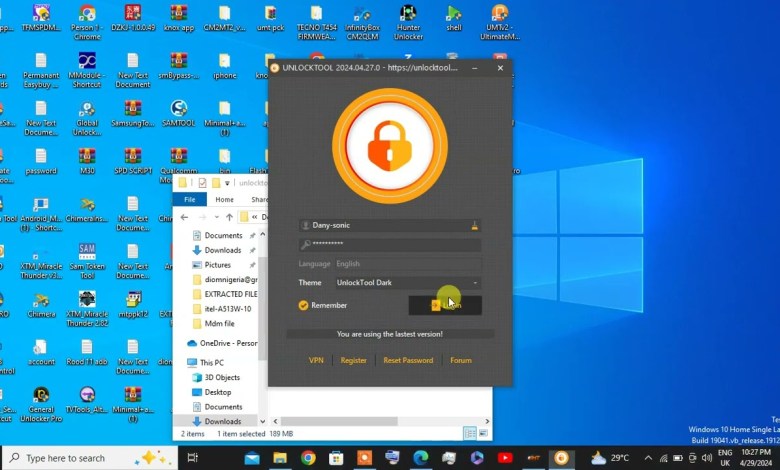Click the Dany-sonic username input field
Screen dimensions: 780x470
385,226
